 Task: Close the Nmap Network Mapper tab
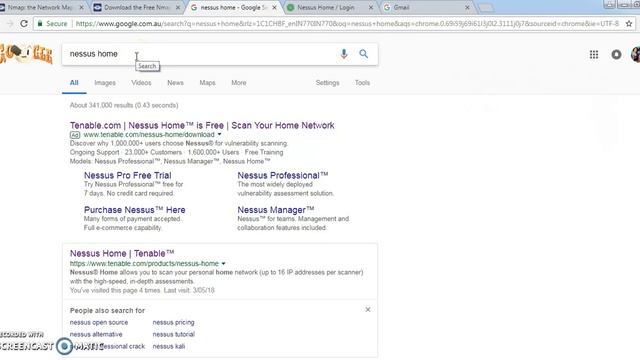81,7
